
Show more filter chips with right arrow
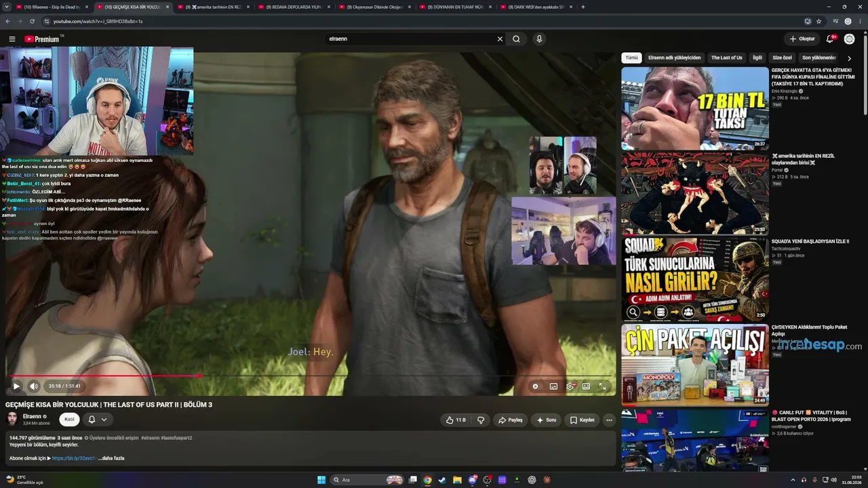pos(849,58)
